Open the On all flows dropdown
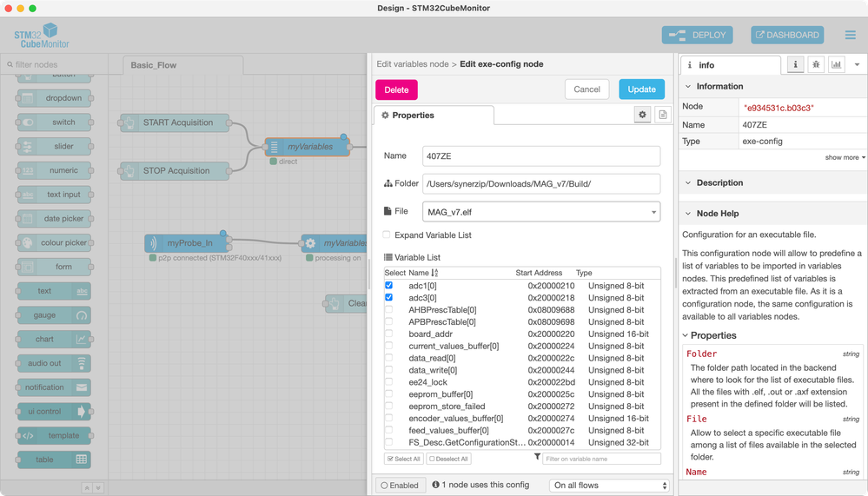The width and height of the screenshot is (868, 496). tap(609, 486)
